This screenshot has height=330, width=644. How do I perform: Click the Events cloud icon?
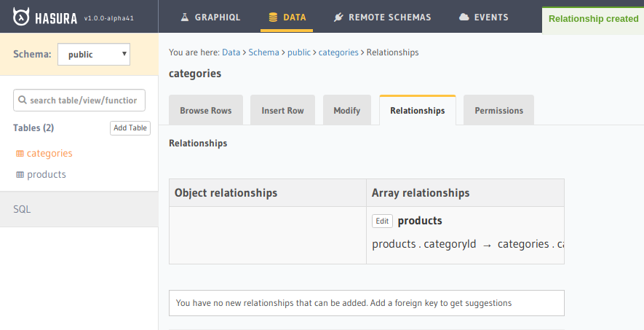(x=464, y=17)
